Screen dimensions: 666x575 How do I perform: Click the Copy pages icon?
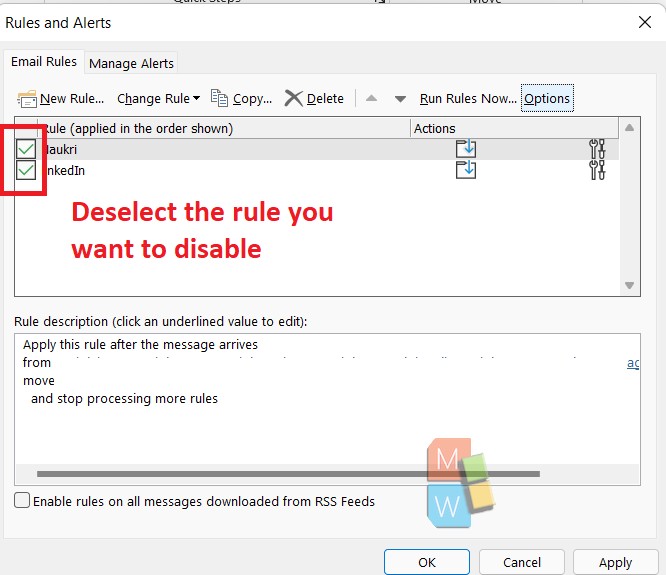pos(219,98)
